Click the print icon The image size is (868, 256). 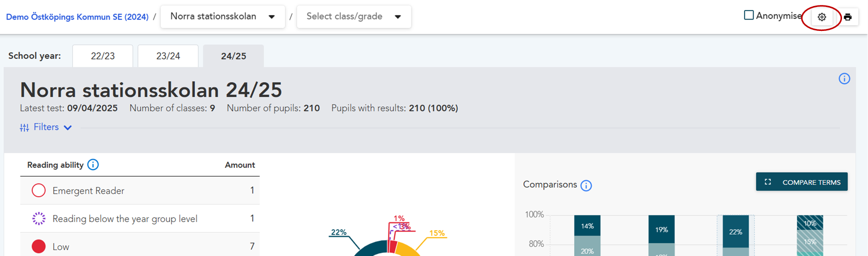(847, 17)
